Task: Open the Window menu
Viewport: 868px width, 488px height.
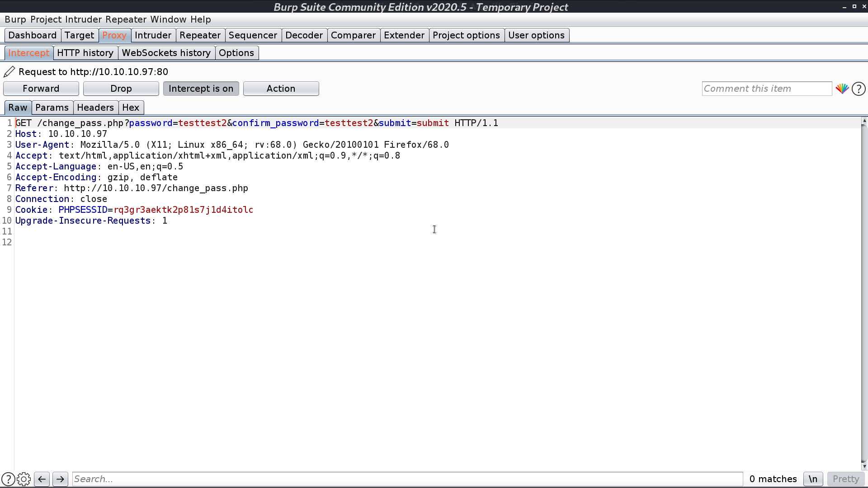Action: [168, 19]
